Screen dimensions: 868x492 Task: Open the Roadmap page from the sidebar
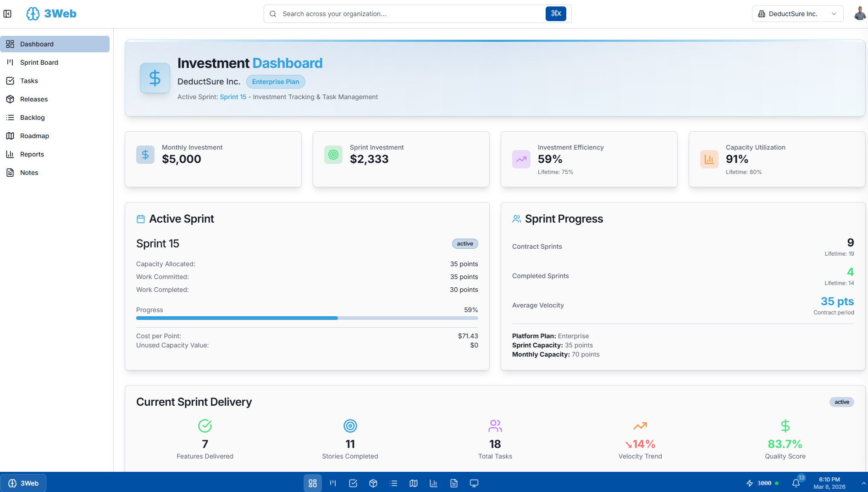(34, 136)
